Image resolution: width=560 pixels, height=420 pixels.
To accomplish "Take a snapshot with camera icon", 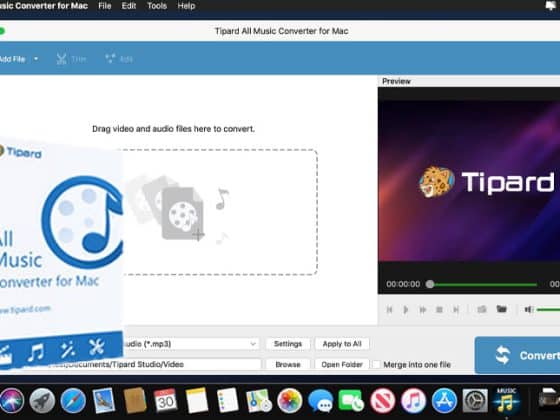I will pyautogui.click(x=482, y=309).
